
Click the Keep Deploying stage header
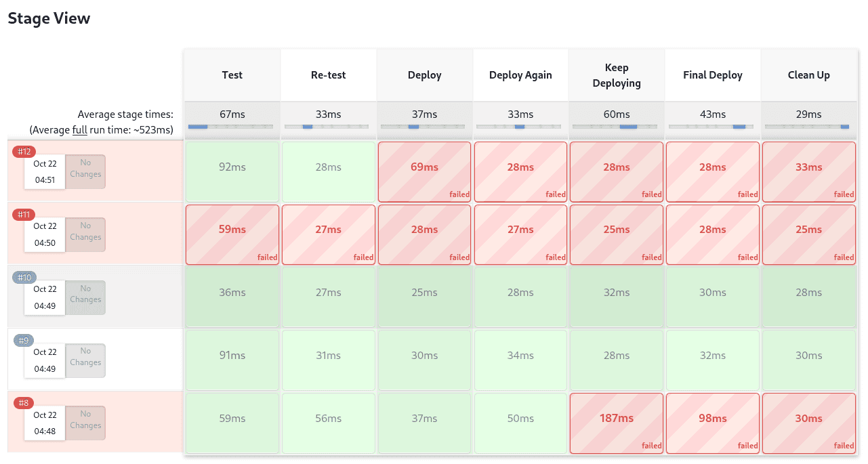point(616,75)
